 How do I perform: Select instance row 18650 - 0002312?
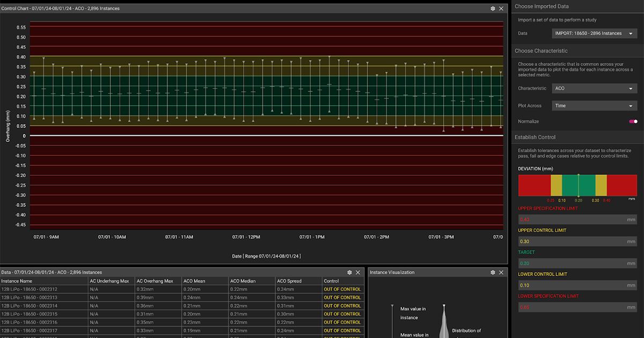point(182,289)
